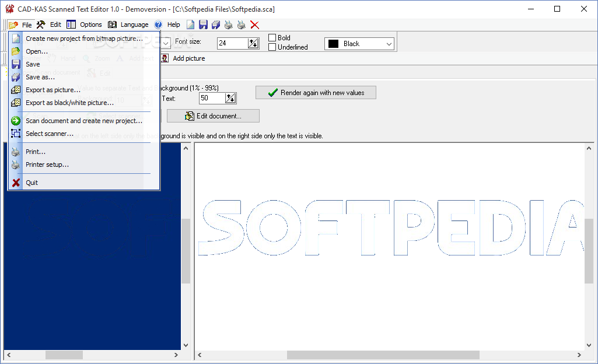Click Render again with new values button
The image size is (598, 364).
[316, 93]
